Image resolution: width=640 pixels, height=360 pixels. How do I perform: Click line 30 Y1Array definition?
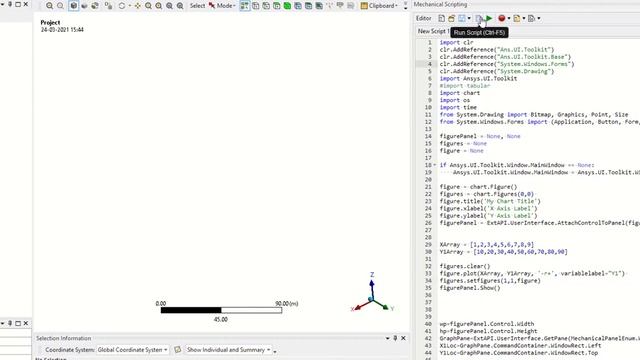click(503, 252)
